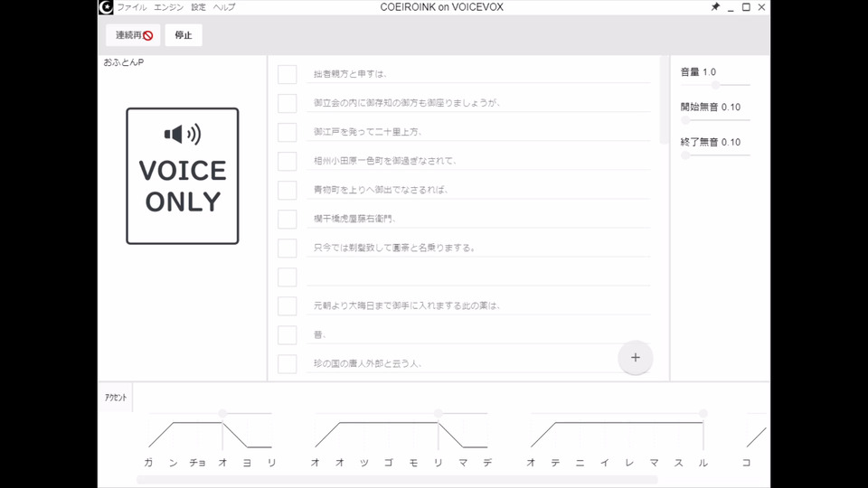This screenshot has width=868, height=488.
Task: Click the mora ス in accent editor
Action: 679,463
